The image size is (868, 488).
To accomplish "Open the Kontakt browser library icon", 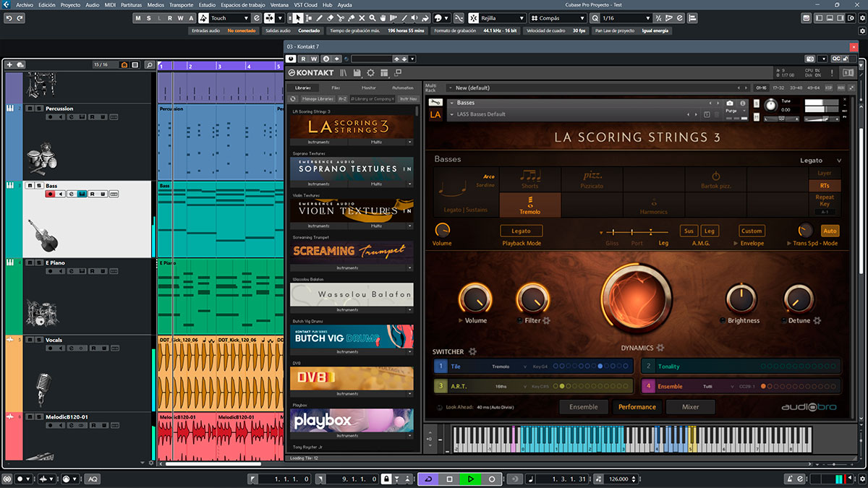I will coord(344,72).
